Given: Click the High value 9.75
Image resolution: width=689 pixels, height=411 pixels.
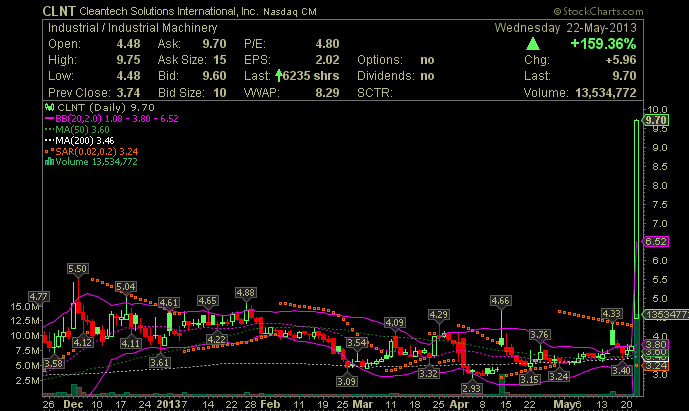Looking at the screenshot, I should click(128, 60).
